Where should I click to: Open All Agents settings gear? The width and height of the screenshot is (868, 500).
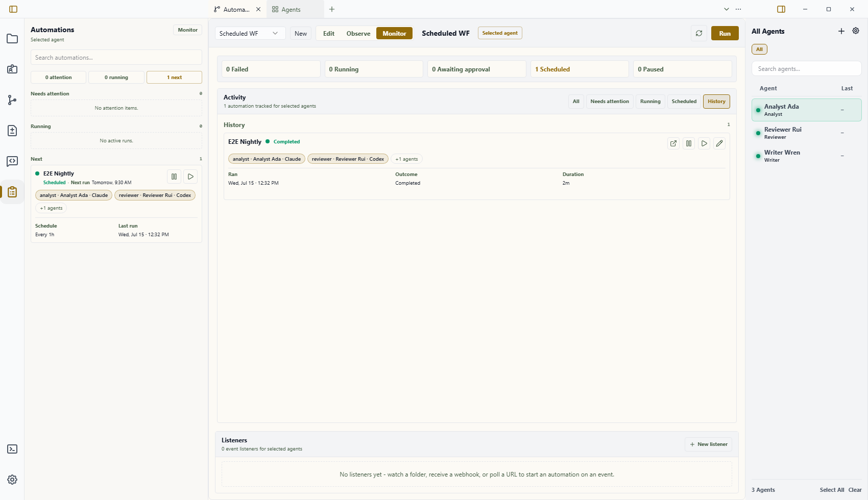point(856,31)
